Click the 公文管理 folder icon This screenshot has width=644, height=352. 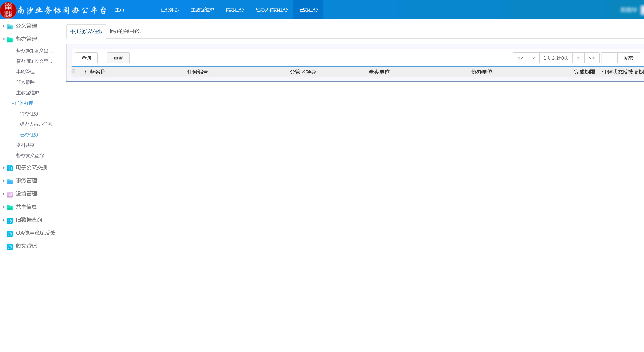tap(10, 26)
